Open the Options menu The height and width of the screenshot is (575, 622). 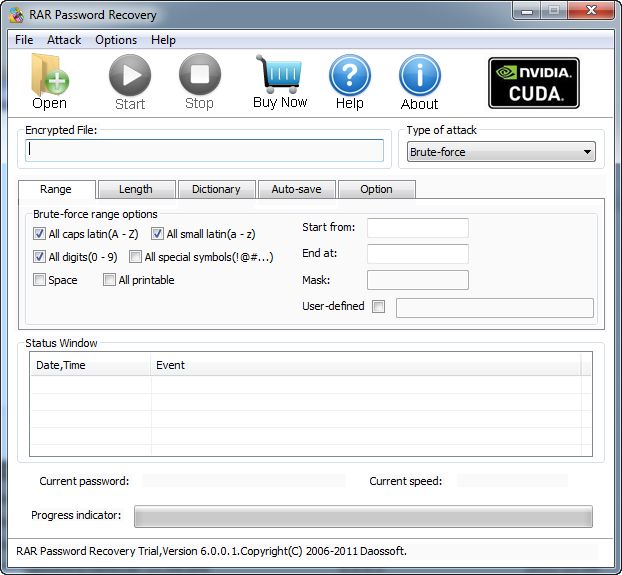116,40
